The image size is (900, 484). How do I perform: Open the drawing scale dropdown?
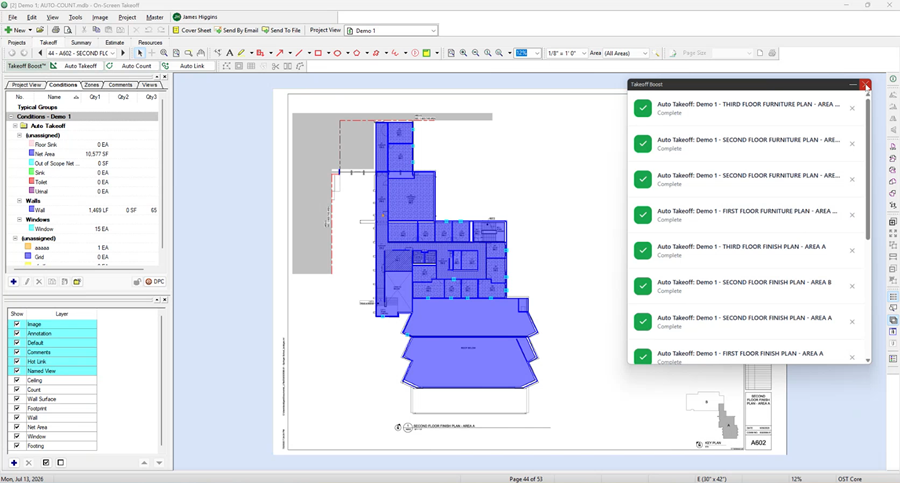click(x=567, y=53)
